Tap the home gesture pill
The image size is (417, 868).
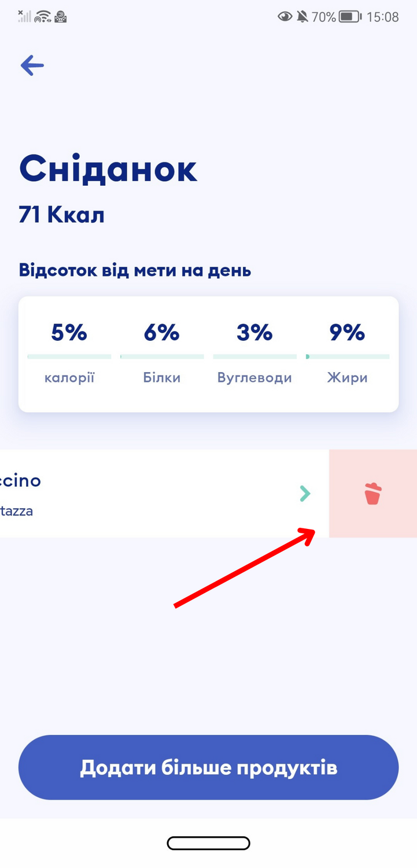208,843
